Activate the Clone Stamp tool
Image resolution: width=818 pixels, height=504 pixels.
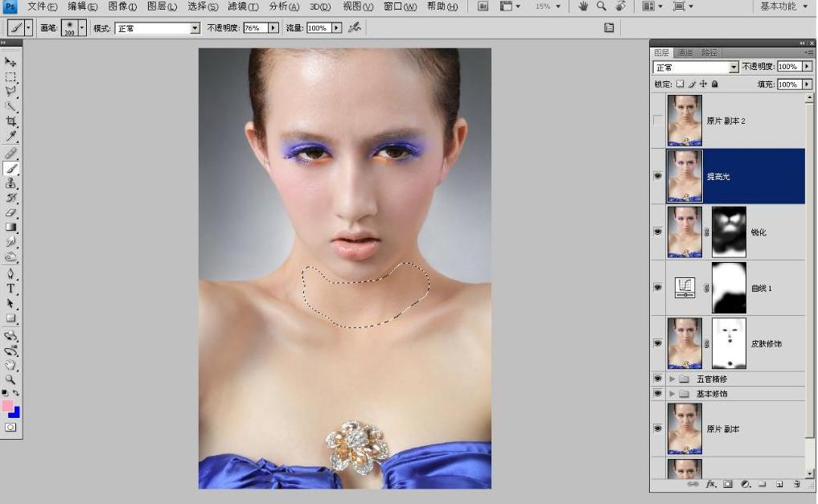(10, 183)
